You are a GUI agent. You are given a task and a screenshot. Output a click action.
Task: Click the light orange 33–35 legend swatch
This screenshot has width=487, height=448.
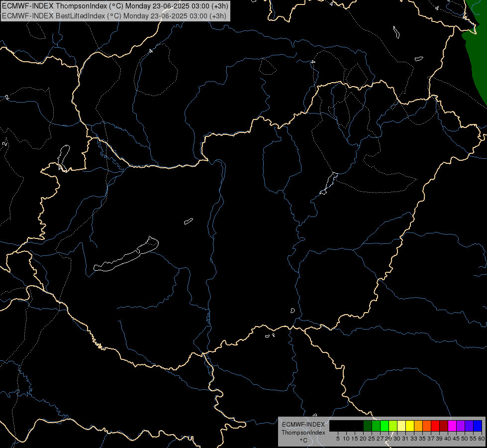[x=418, y=426]
